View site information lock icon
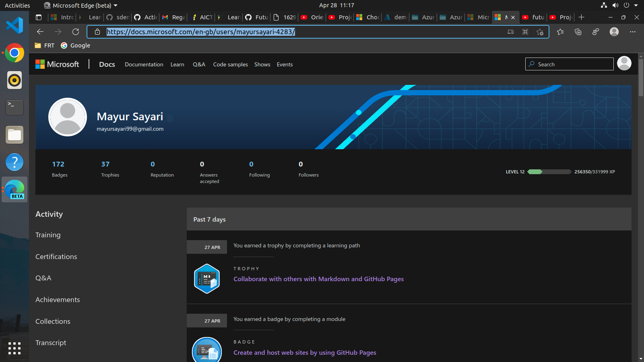 (97, 32)
